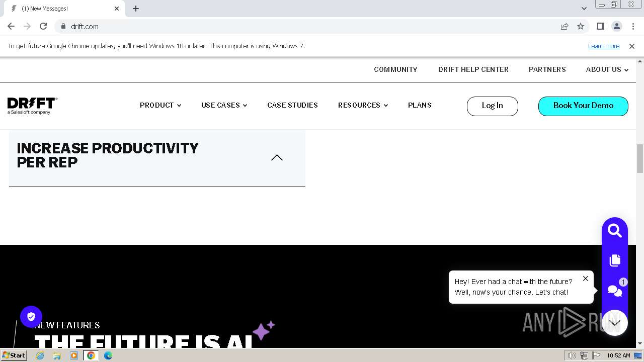Expand the Use Cases menu
This screenshot has height=362, width=644.
click(x=224, y=105)
